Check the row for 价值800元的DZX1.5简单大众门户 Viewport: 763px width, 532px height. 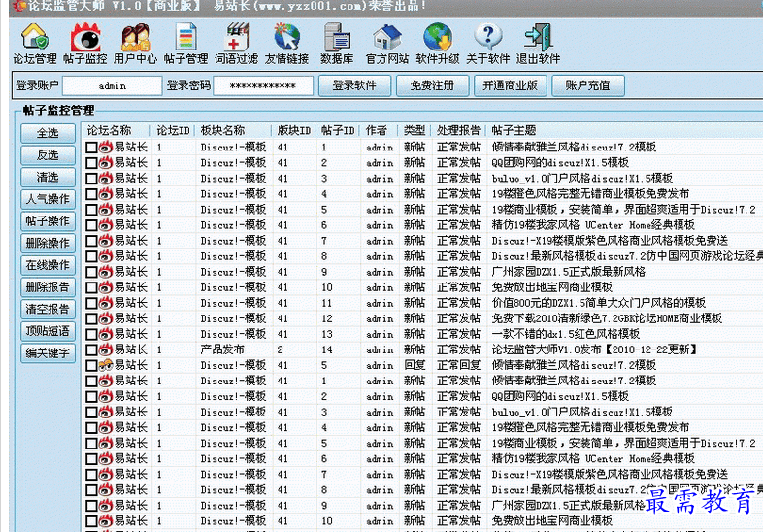pos(91,303)
